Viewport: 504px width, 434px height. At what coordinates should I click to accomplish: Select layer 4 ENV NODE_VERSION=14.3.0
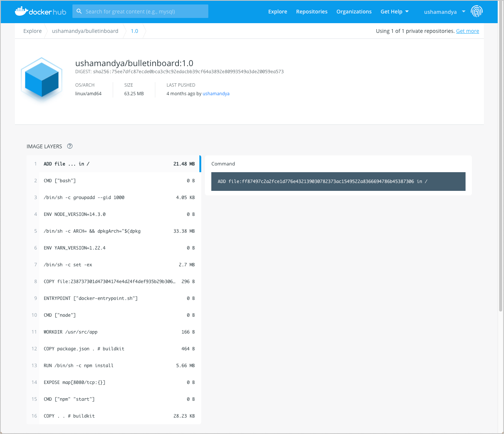(114, 214)
